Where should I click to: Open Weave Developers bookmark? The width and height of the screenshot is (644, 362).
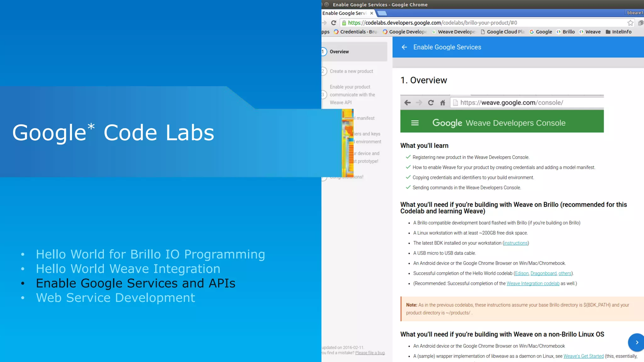(x=453, y=32)
